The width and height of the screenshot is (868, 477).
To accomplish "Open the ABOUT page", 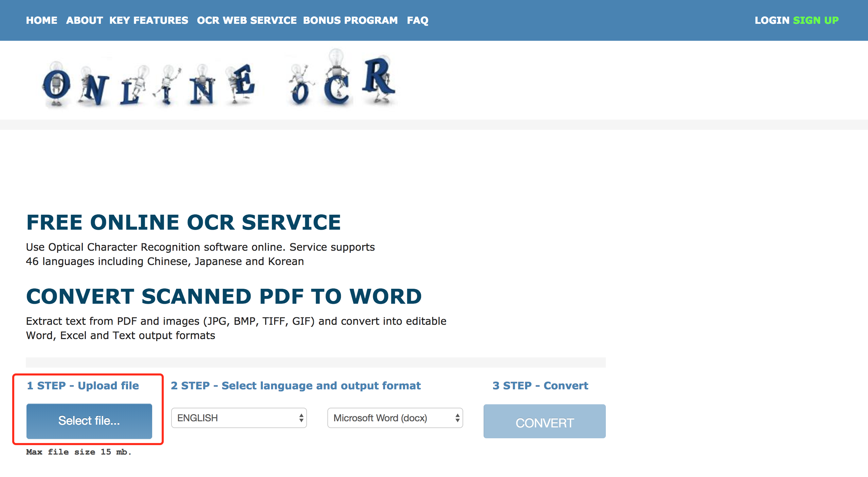I will [x=84, y=20].
